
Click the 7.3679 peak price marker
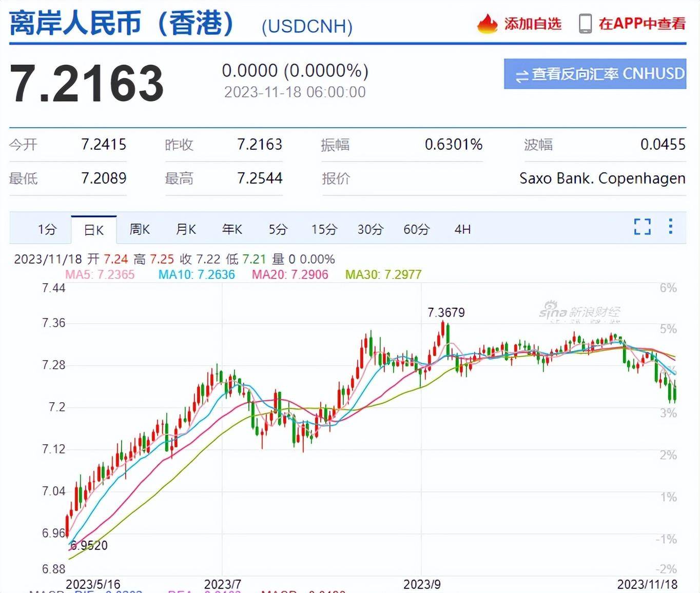pyautogui.click(x=446, y=312)
